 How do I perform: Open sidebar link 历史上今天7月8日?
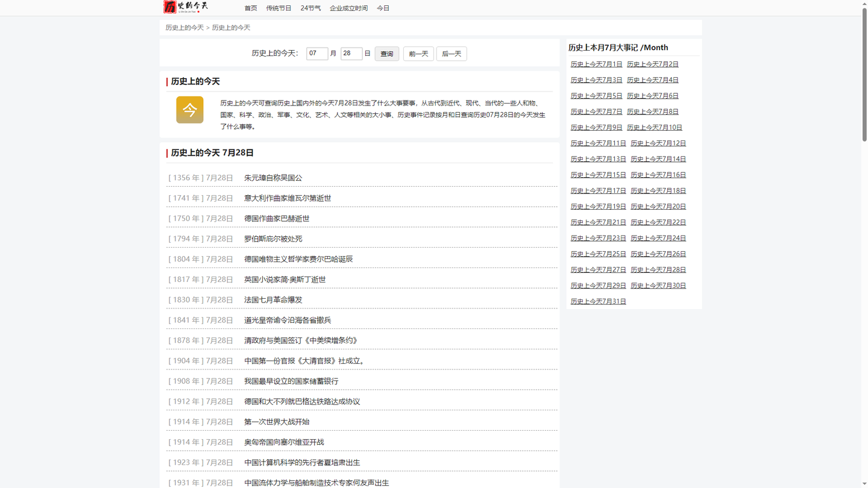point(653,111)
